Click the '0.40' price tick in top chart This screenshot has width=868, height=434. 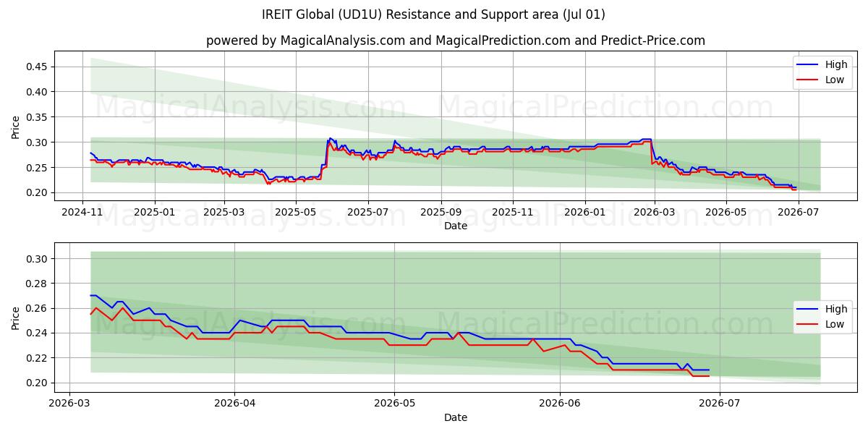(x=38, y=92)
